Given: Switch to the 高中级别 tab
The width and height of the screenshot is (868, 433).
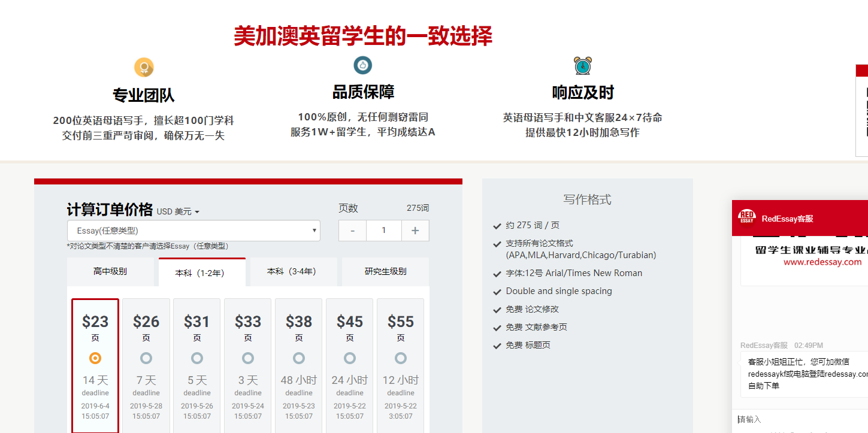Looking at the screenshot, I should [110, 271].
